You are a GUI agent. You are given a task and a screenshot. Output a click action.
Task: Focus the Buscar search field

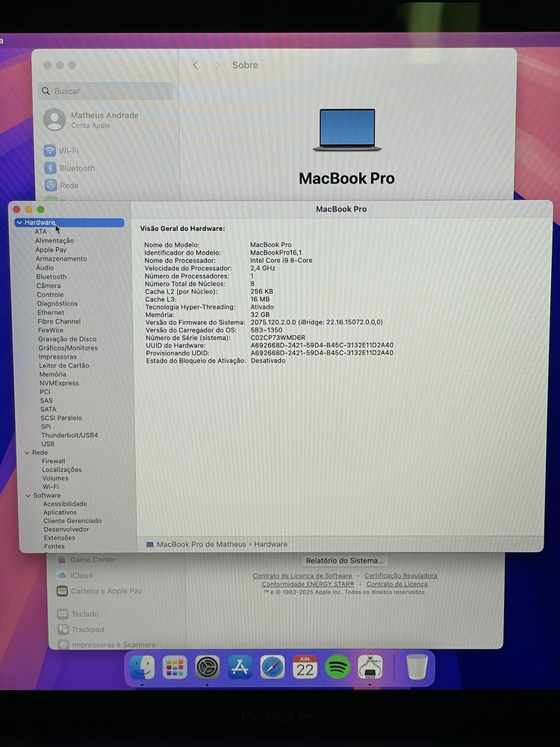point(106,91)
